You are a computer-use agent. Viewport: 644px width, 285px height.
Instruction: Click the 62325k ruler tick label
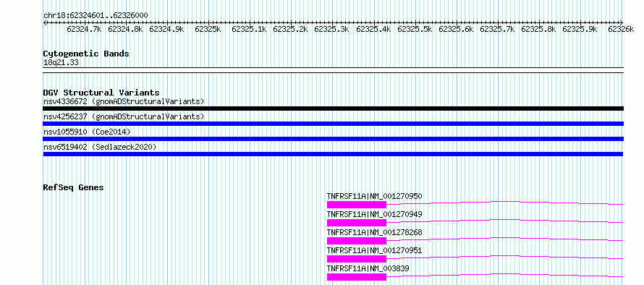[x=208, y=29]
